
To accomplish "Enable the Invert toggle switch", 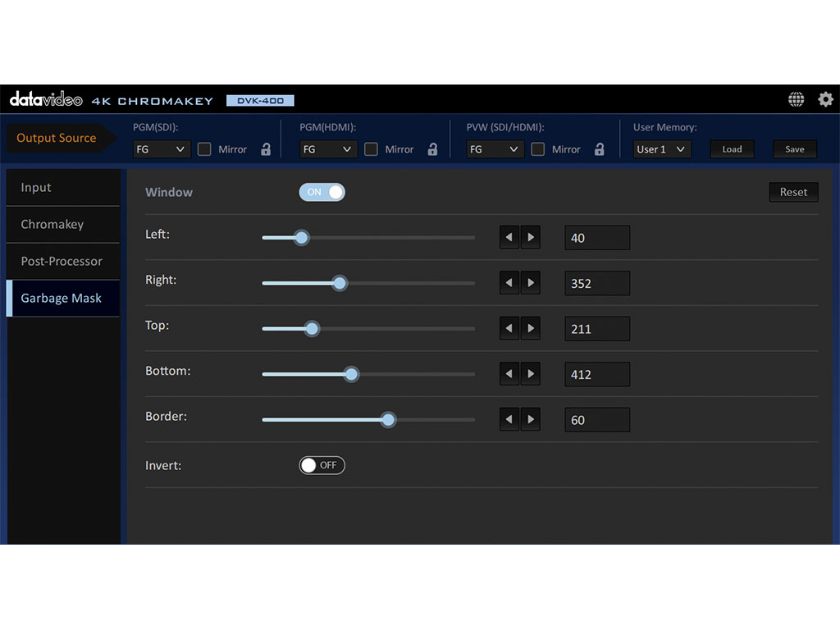I will tap(322, 465).
